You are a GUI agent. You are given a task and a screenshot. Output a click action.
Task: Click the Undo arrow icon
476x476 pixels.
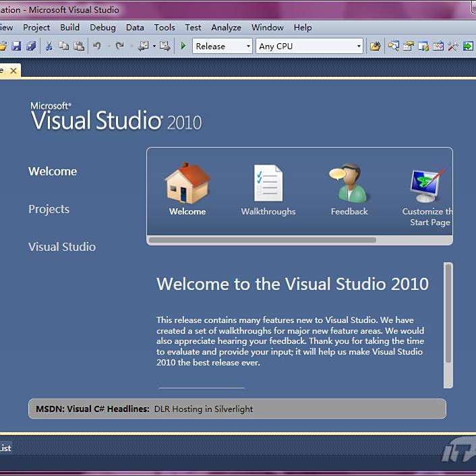(97, 46)
